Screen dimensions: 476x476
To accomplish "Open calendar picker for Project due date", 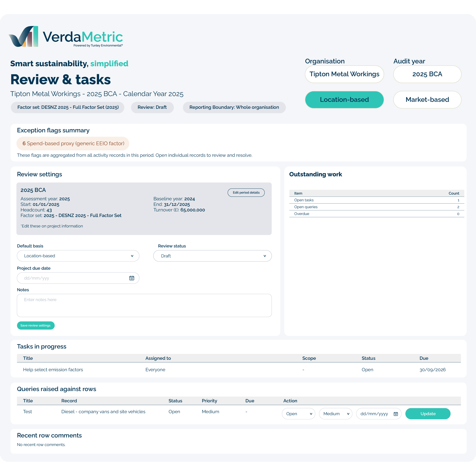I will [132, 278].
